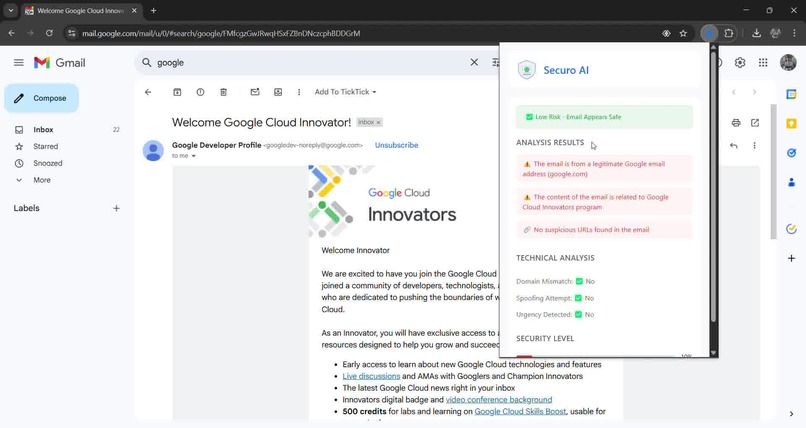806x428 pixels.
Task: Click the Domain Mismatch result row
Action: (556, 282)
